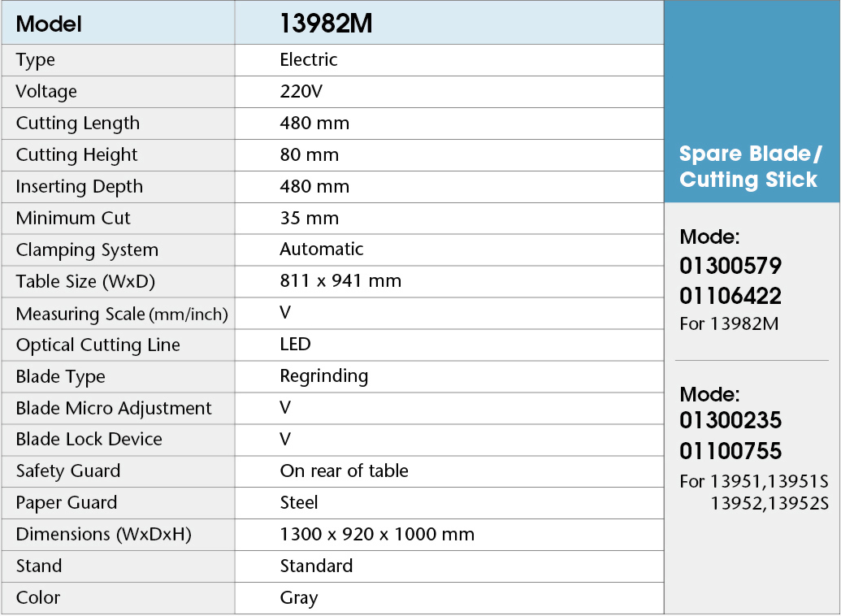Click the Dimensions value 1300 x 920 x 1000 mm

377,535
